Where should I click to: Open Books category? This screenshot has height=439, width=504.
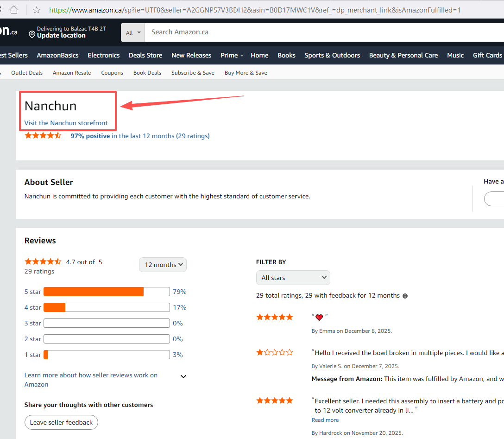point(286,55)
